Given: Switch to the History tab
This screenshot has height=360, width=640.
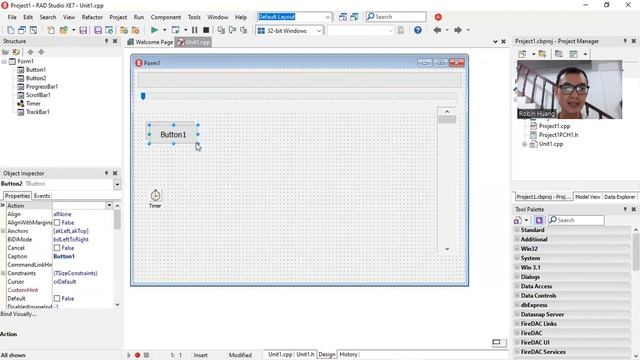Looking at the screenshot, I should tap(348, 354).
